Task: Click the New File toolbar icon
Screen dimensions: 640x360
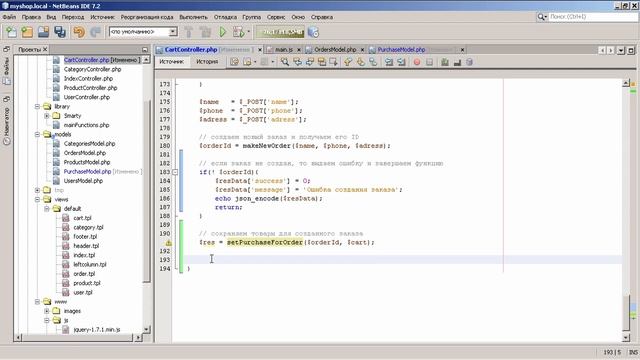Action: tap(11, 32)
